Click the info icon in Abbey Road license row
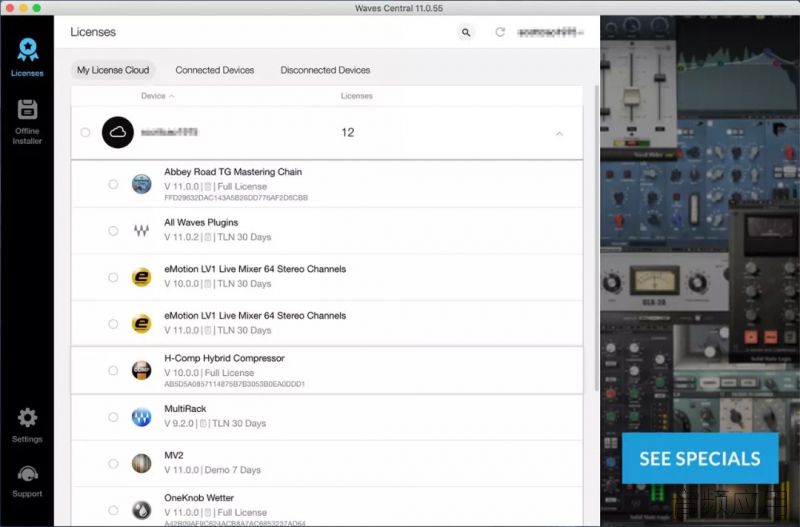Screen dimensions: 800x527 pyautogui.click(x=208, y=187)
